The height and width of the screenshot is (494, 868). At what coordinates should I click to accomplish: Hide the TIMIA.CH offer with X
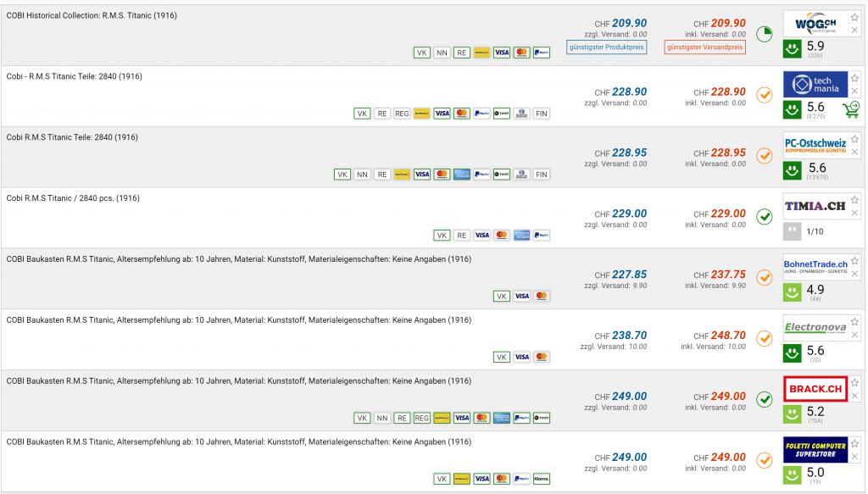pos(854,213)
